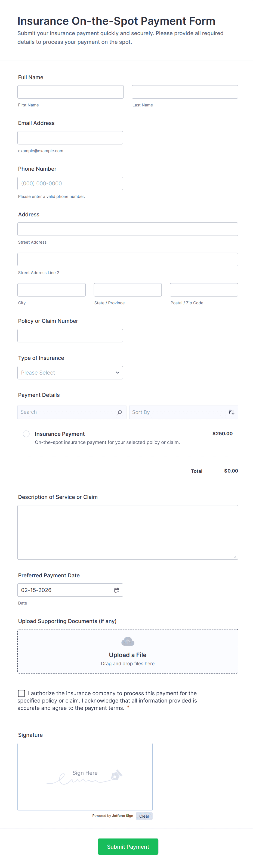The height and width of the screenshot is (868, 253).
Task: Click the cloud upload icon
Action: coord(128,641)
